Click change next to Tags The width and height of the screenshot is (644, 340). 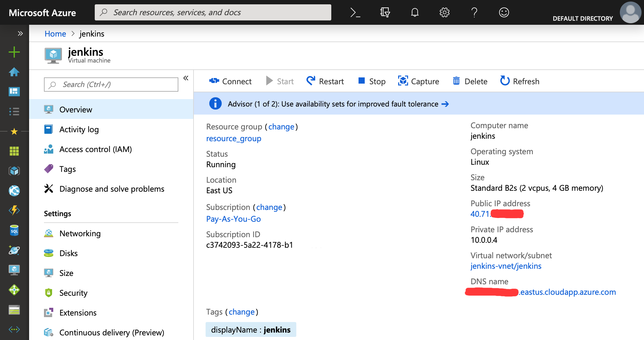(x=241, y=312)
